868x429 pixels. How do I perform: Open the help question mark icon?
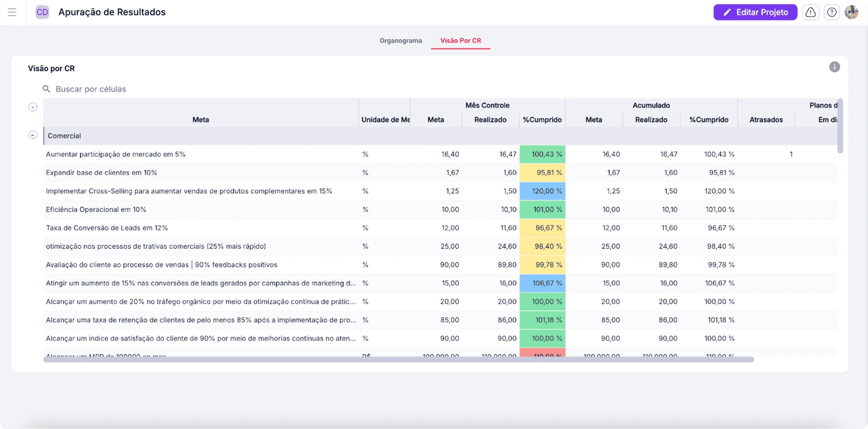831,12
